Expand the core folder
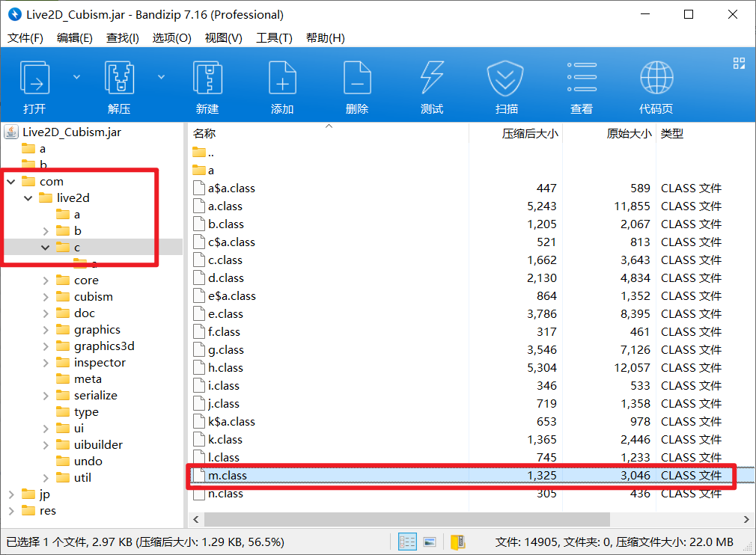Image resolution: width=756 pixels, height=555 pixels. pyautogui.click(x=46, y=280)
